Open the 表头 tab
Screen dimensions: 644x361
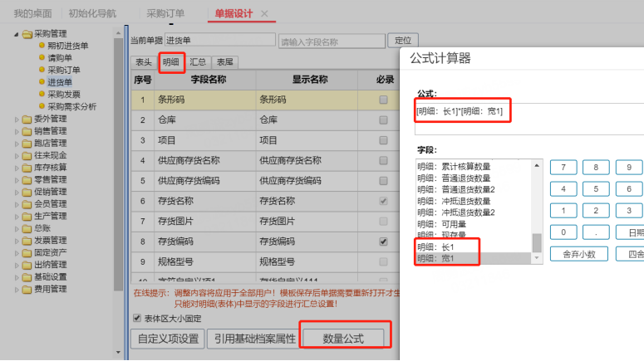[x=144, y=62]
